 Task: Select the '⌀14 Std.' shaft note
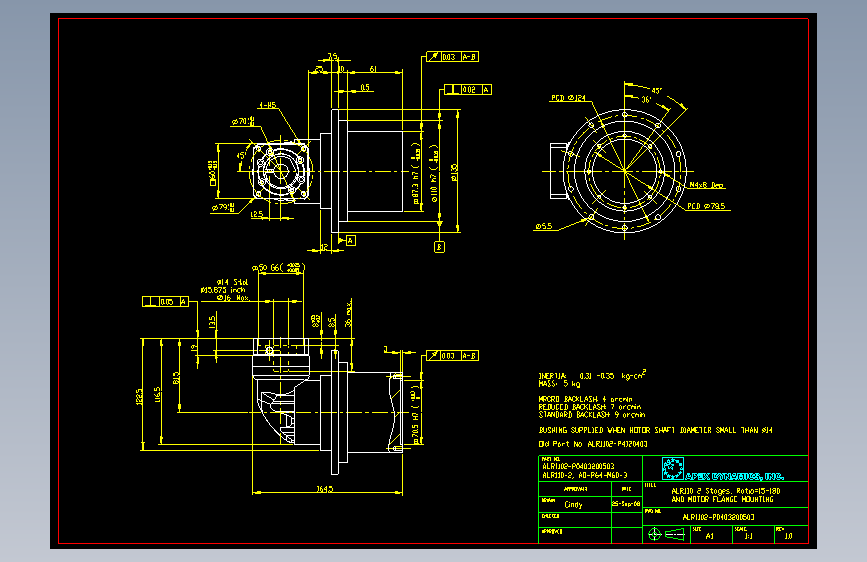point(232,283)
